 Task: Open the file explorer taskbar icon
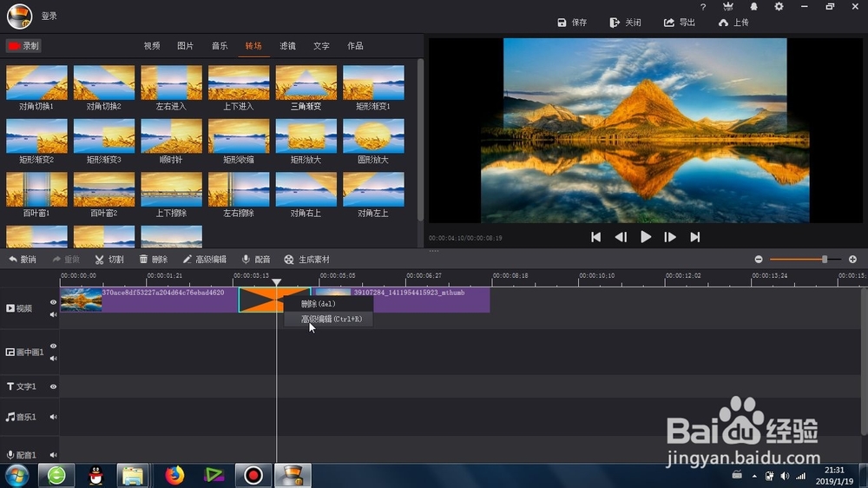point(133,475)
